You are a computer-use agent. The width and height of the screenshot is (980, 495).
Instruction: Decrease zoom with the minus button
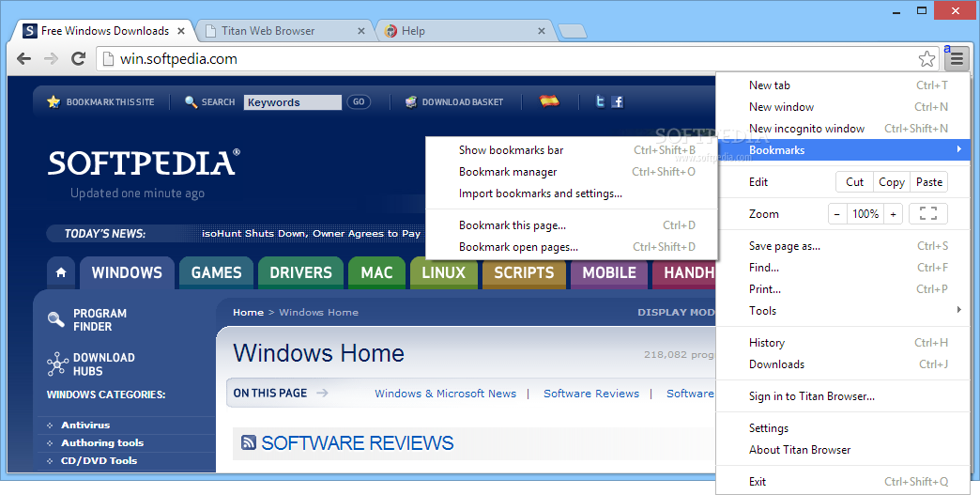(837, 214)
